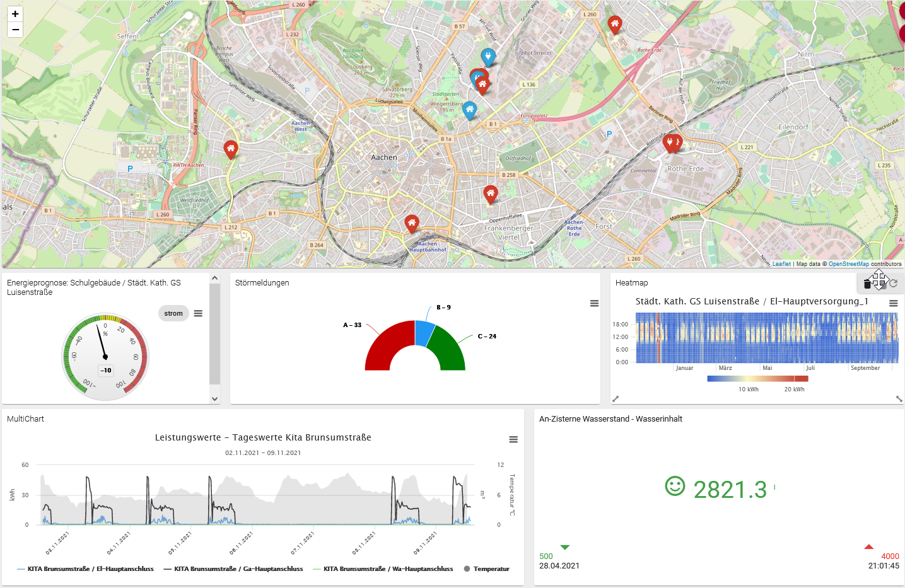Image resolution: width=905 pixels, height=588 pixels.
Task: Open the OpenStreetMap contributors link
Action: (x=848, y=263)
